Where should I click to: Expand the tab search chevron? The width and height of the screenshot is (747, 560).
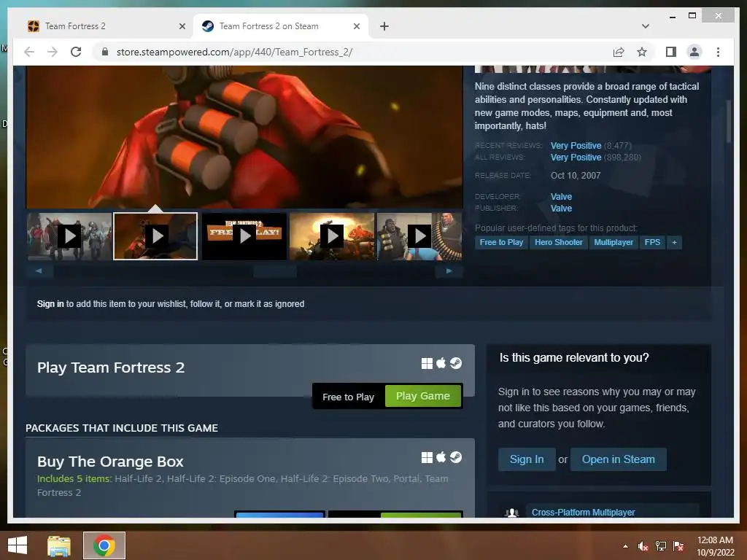click(646, 26)
